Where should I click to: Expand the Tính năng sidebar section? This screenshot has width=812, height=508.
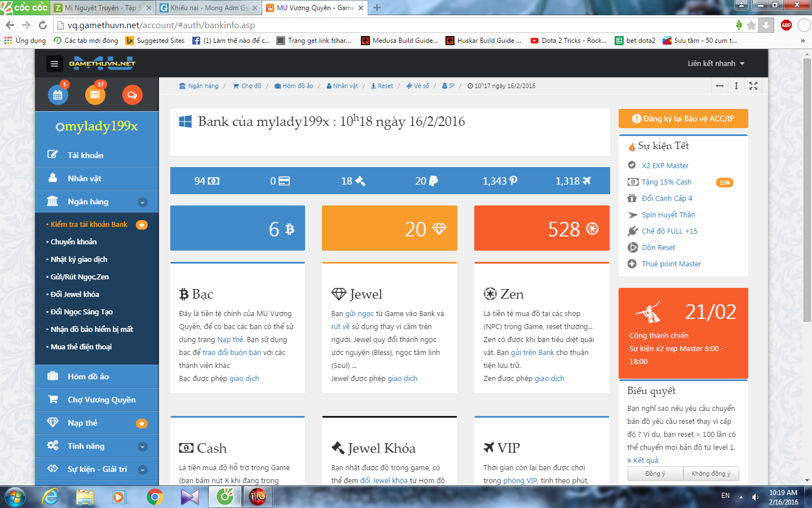(x=143, y=446)
